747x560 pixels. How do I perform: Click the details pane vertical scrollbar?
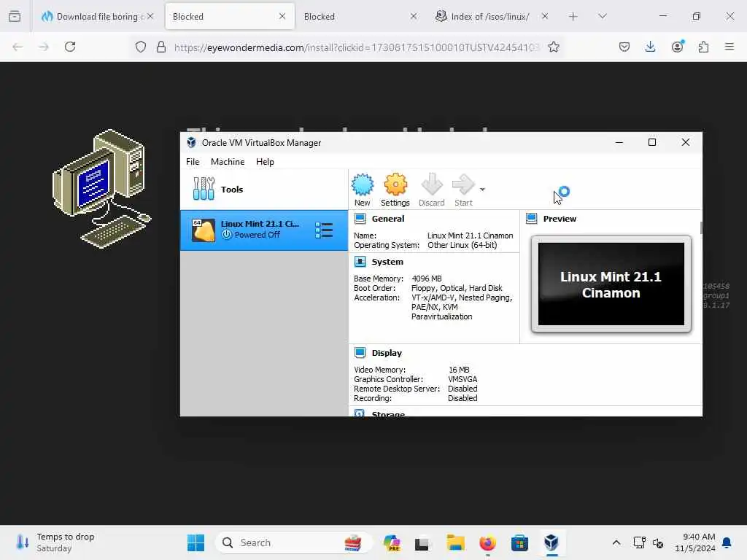coord(701,227)
